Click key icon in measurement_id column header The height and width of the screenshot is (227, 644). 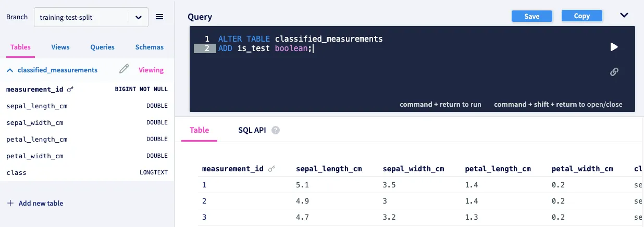271,169
